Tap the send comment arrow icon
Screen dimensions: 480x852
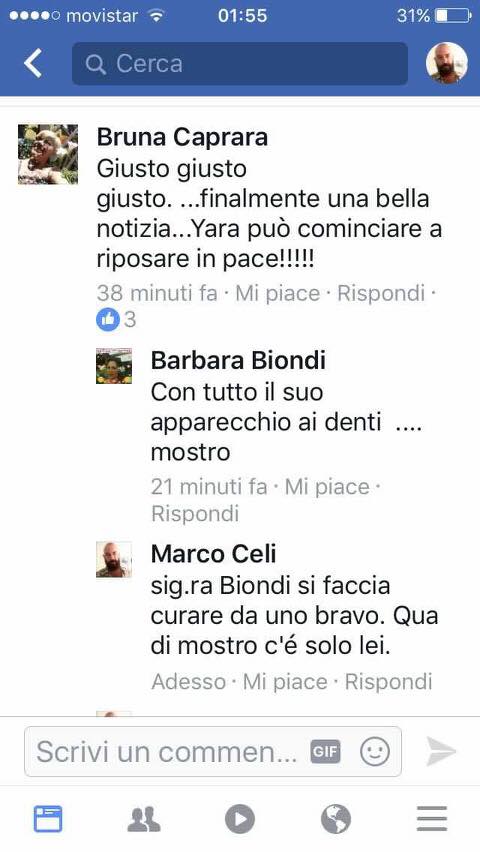(x=441, y=751)
